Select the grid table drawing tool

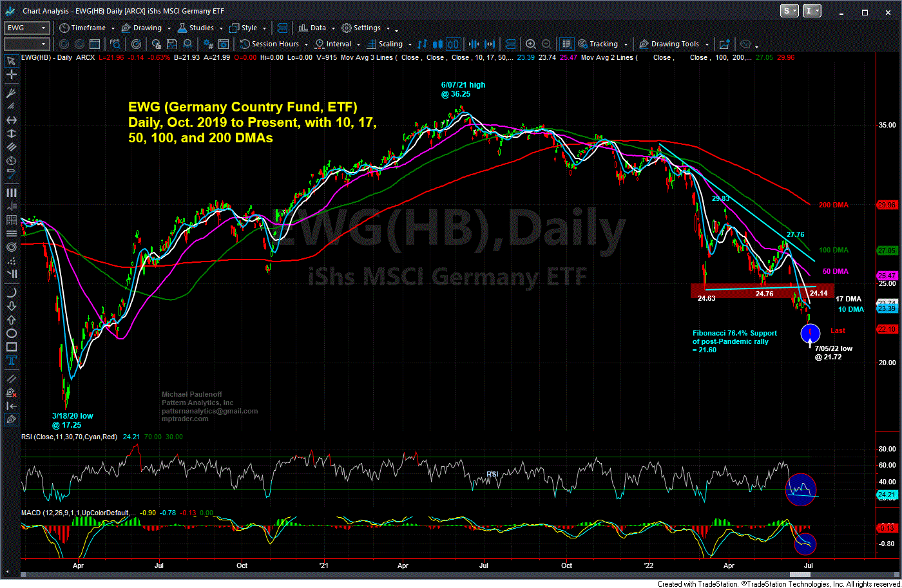click(x=11, y=220)
